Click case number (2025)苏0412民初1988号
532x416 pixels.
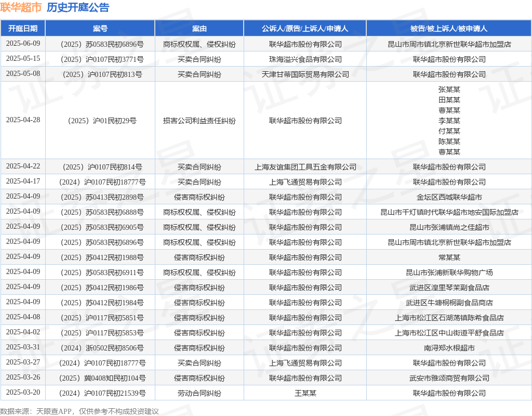pyautogui.click(x=102, y=257)
